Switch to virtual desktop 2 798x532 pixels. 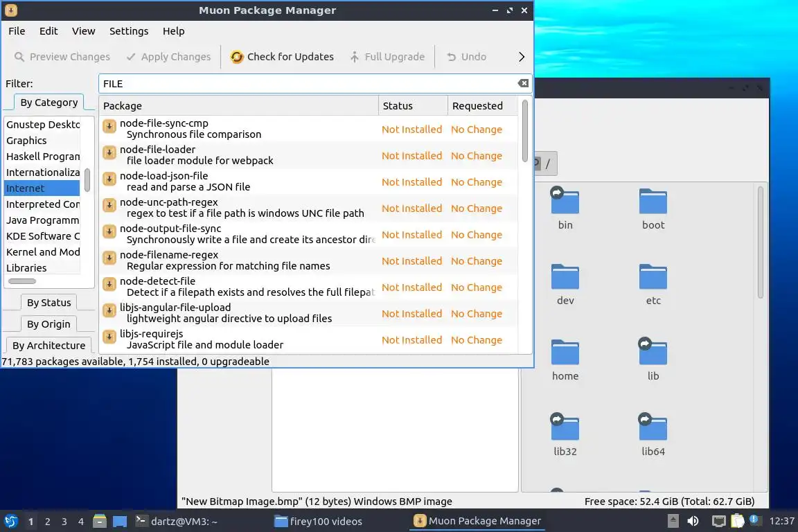tap(47, 522)
